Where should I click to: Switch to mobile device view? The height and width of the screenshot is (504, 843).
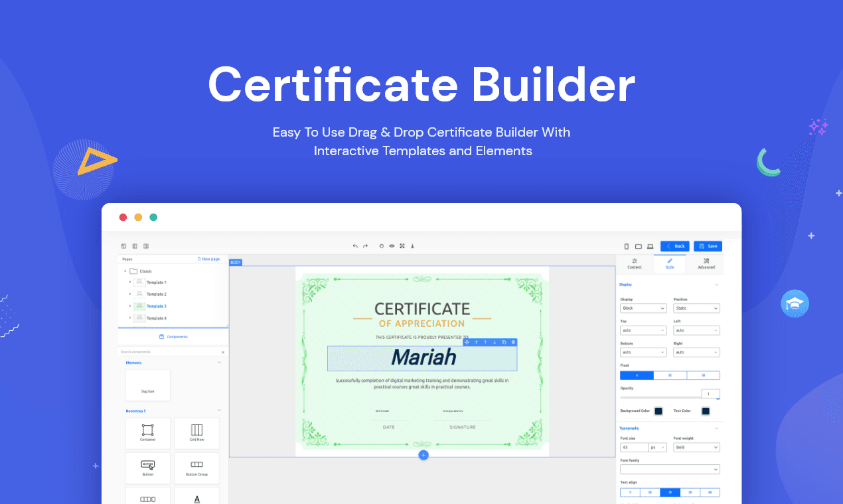coord(627,246)
